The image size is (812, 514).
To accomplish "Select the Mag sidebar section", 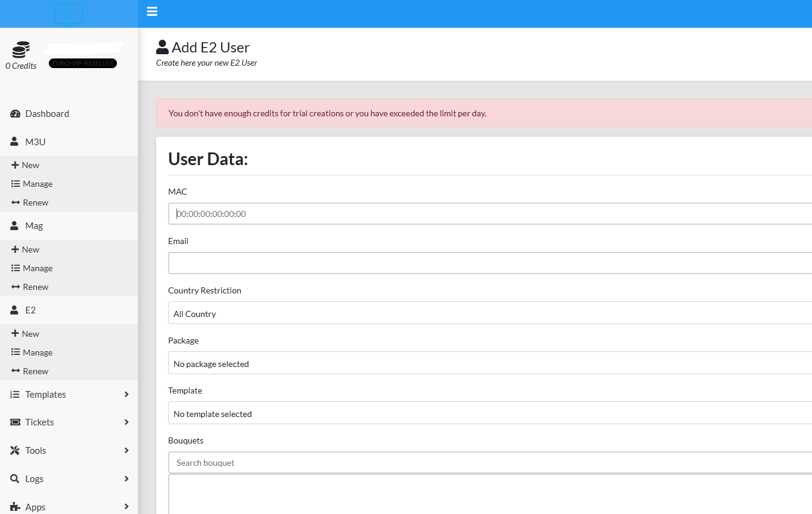I will 34,226.
